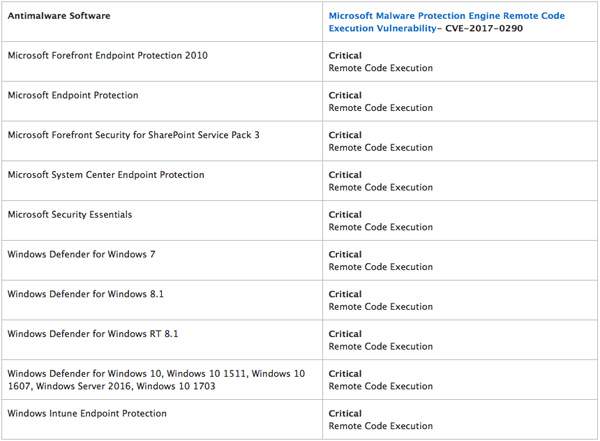Click Remote Code Execution for Windows Intune row

point(381,426)
